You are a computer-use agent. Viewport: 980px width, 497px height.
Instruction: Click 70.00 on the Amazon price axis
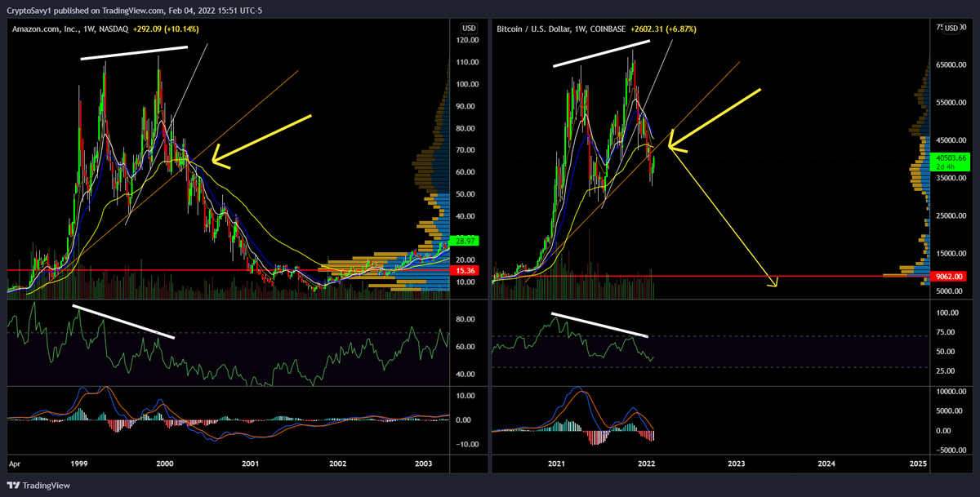point(466,150)
